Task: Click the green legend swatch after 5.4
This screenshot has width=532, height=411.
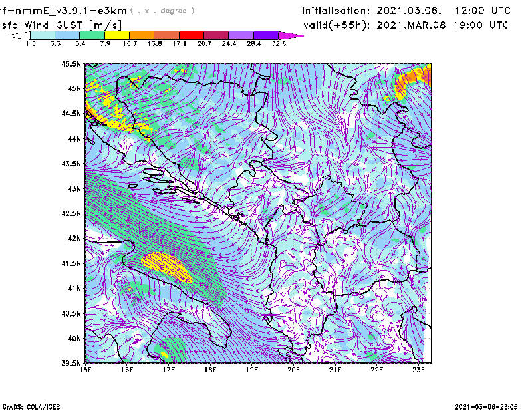Action: [x=92, y=35]
